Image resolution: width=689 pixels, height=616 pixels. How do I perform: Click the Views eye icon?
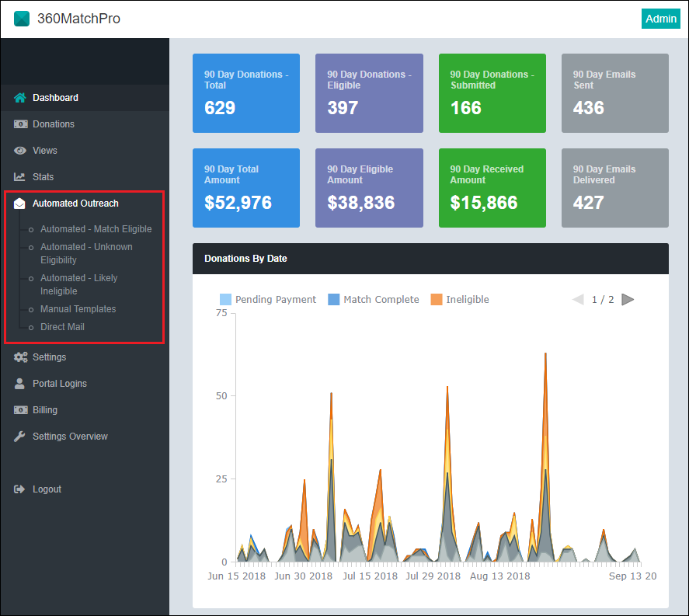pos(20,151)
